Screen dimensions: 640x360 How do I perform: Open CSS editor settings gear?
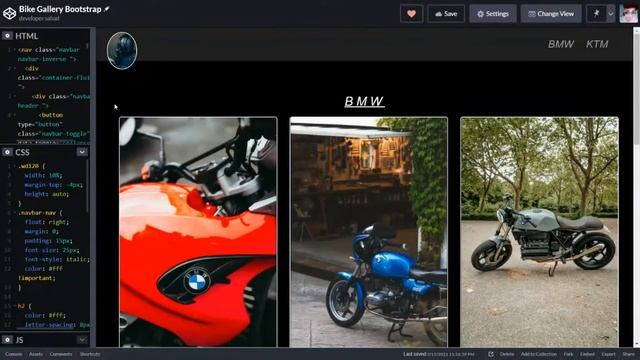pos(7,152)
